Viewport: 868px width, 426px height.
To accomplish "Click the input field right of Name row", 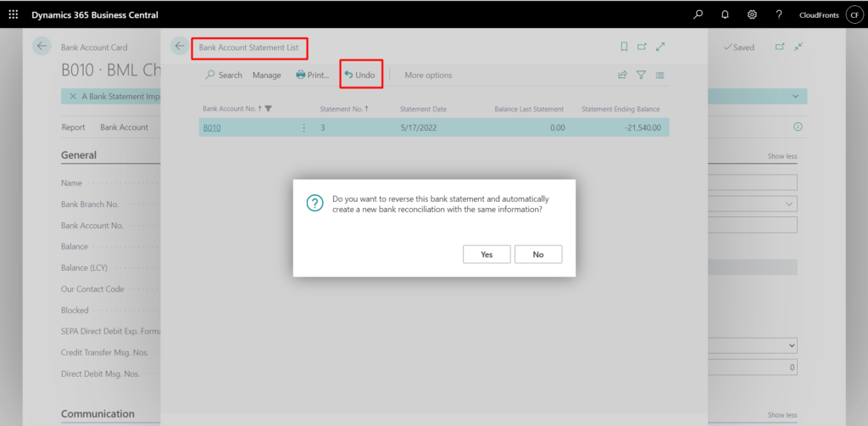I will (x=753, y=182).
